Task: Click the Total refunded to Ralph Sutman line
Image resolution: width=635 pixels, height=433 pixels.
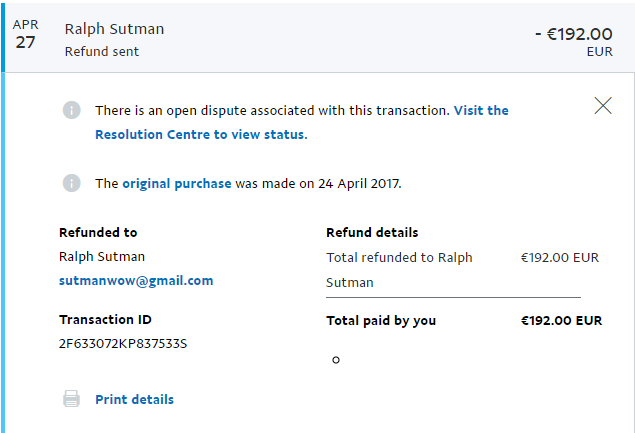Action: (x=399, y=257)
